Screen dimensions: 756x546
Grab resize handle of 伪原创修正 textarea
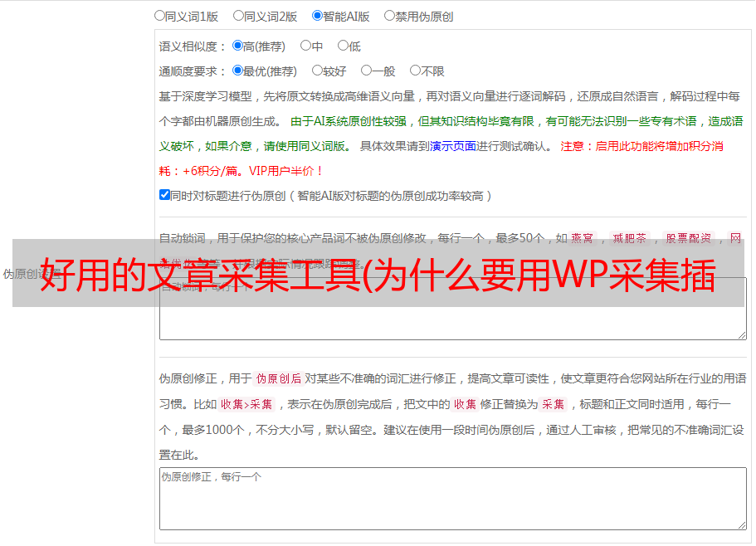(x=742, y=525)
